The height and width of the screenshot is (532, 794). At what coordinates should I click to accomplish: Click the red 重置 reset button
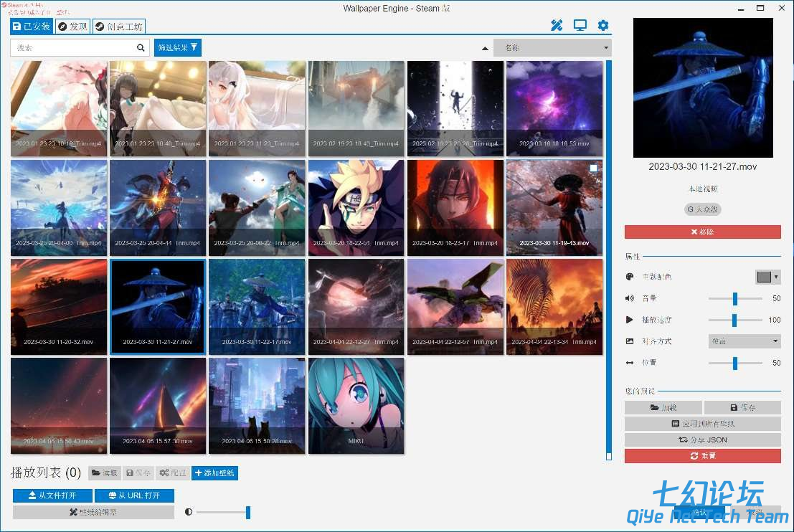[x=702, y=455]
